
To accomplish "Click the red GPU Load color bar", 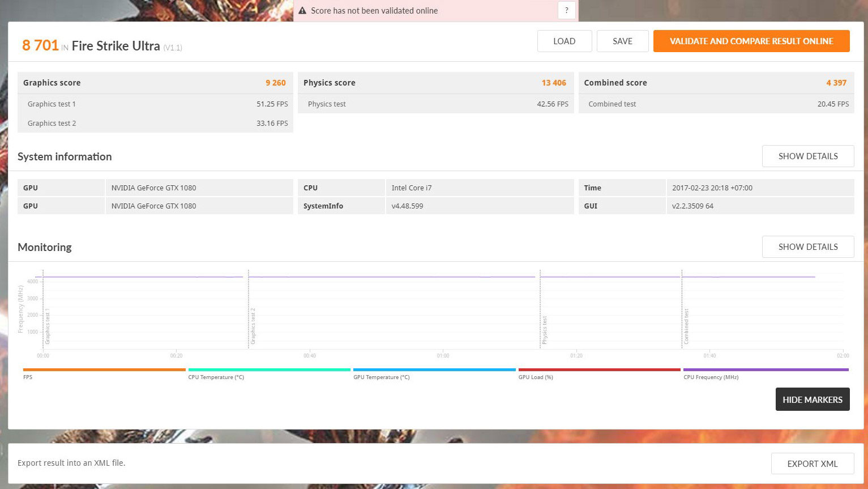I will (x=599, y=370).
